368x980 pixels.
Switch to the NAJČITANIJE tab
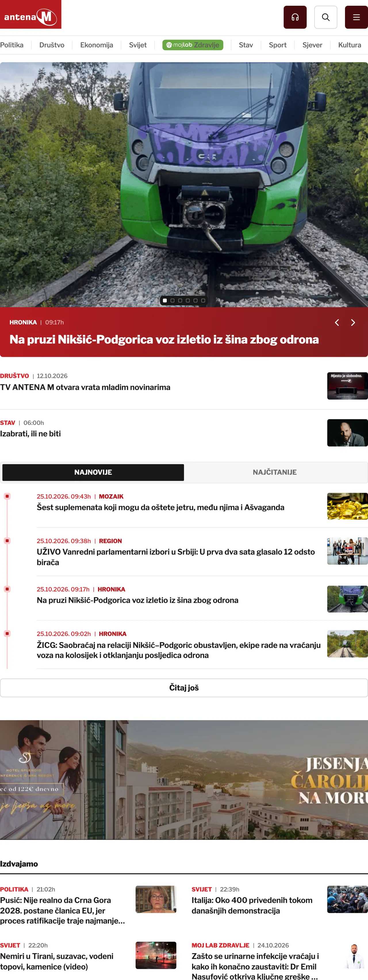275,472
